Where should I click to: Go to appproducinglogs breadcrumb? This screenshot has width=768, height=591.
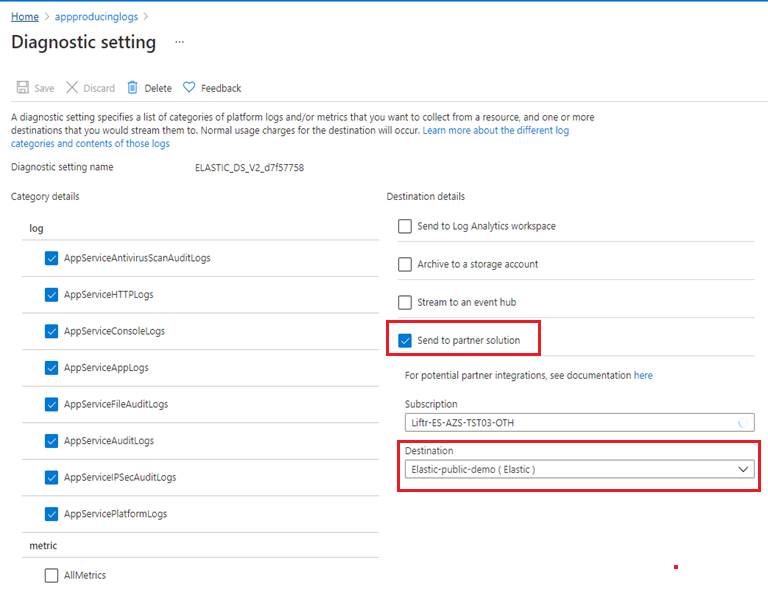[98, 17]
